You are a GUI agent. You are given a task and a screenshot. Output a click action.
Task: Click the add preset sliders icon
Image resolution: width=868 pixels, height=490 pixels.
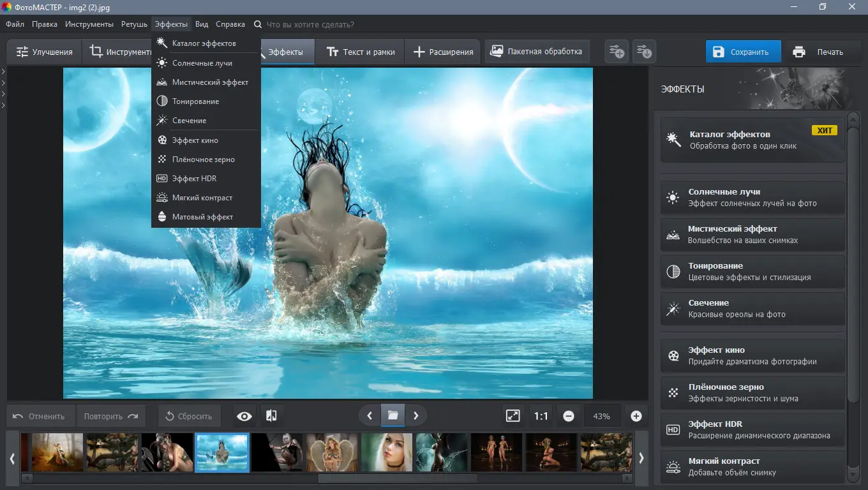617,52
